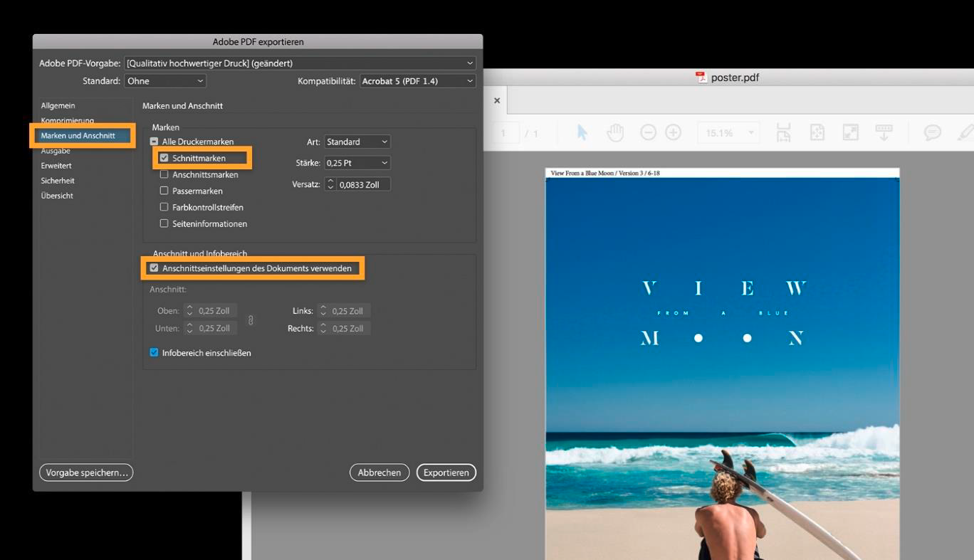This screenshot has width=974, height=560.
Task: Enable the Seiteninformationen checkbox
Action: (164, 223)
